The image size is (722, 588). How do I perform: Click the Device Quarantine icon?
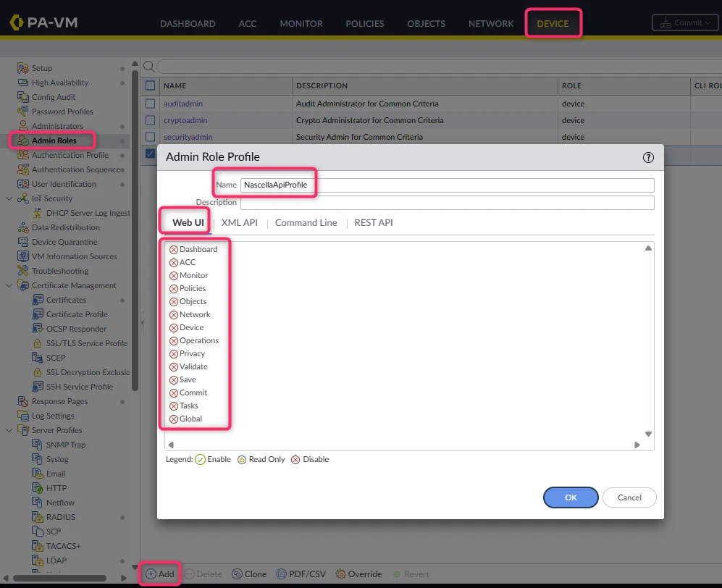22,242
